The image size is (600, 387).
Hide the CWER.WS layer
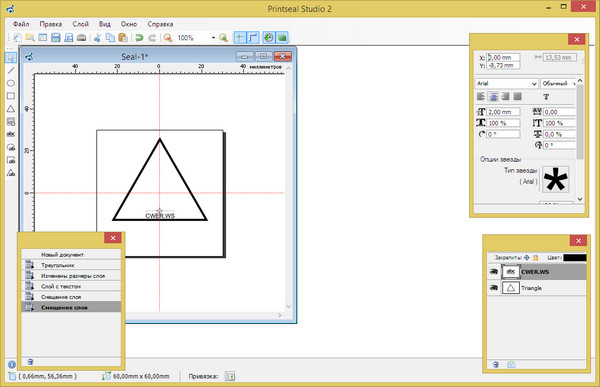click(494, 272)
